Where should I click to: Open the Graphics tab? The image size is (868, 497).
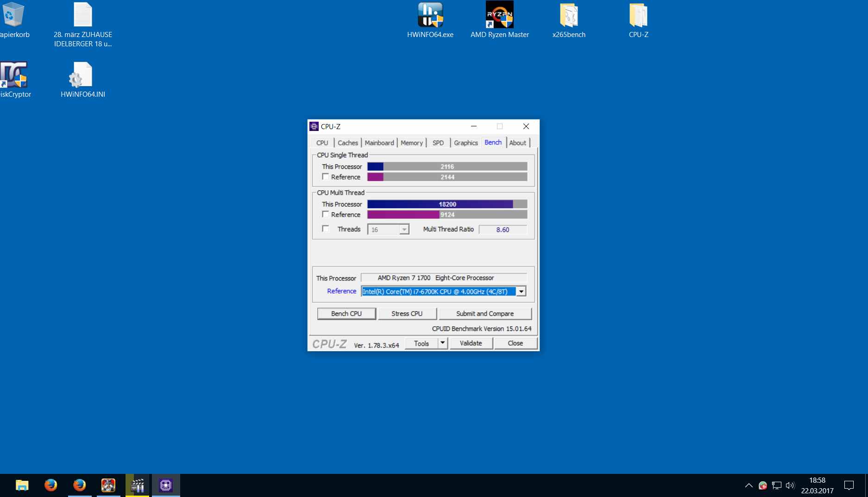pos(466,143)
